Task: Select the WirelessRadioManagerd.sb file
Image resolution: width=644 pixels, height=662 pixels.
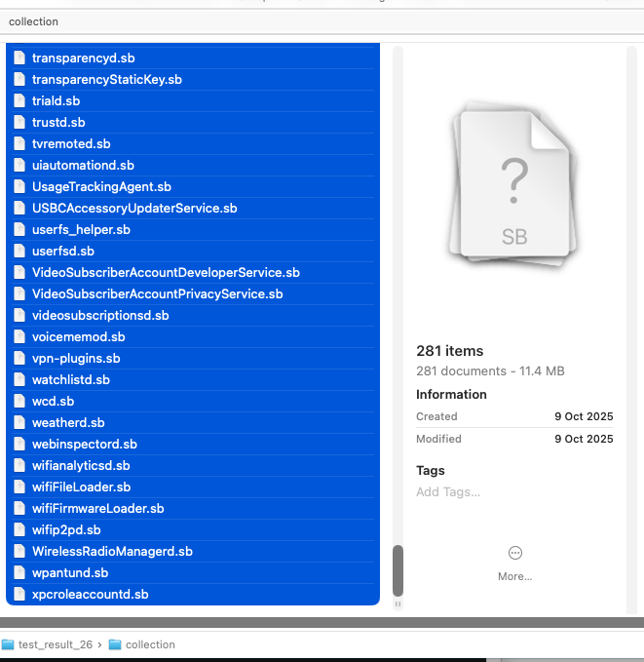Action: click(112, 552)
